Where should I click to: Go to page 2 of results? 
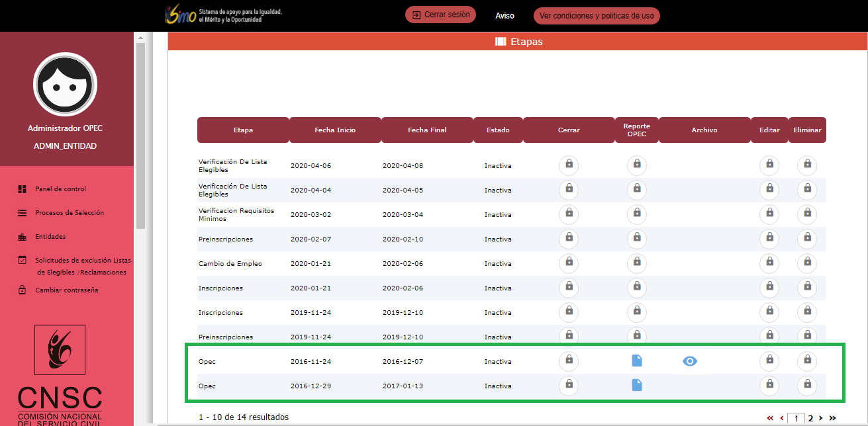[x=810, y=418]
